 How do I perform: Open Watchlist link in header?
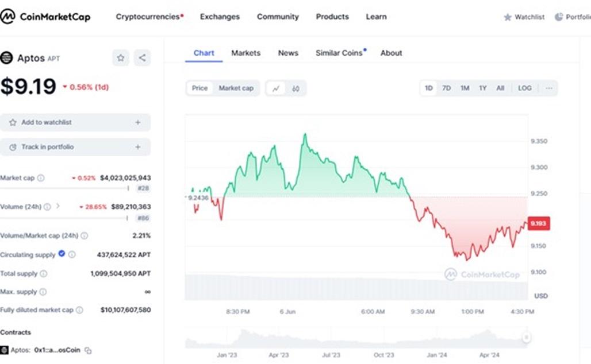click(524, 17)
